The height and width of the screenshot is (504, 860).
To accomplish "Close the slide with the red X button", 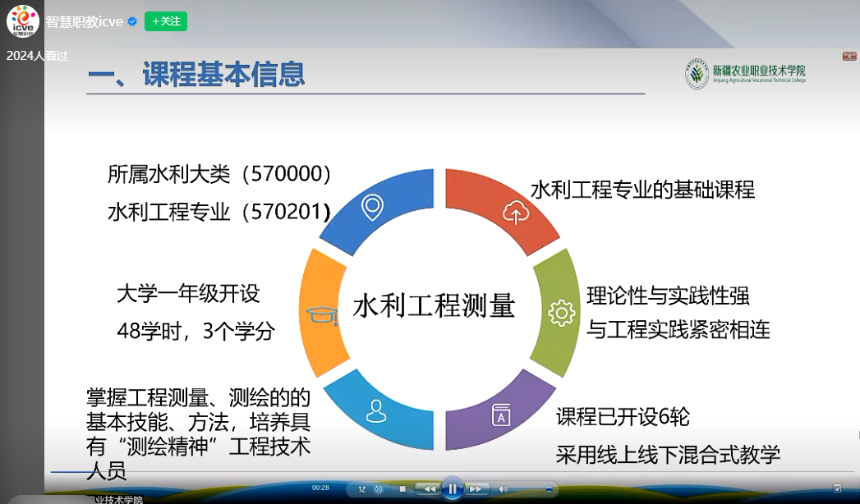I will pyautogui.click(x=849, y=56).
